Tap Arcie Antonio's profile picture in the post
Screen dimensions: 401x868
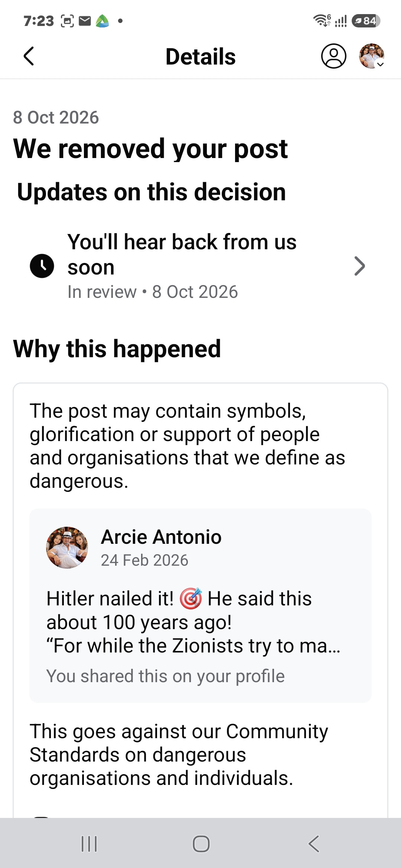coord(67,548)
